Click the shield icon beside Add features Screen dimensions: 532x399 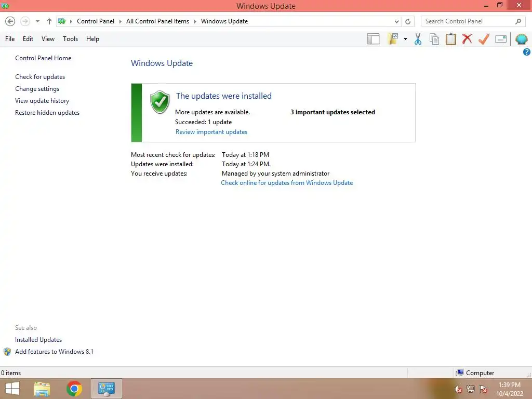pos(7,352)
